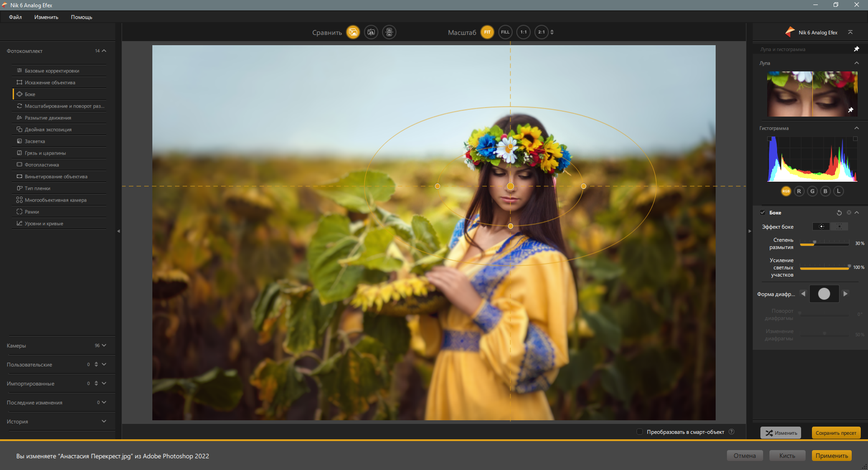Click the sort arrows for Пользовательские presets
868x470 pixels.
(x=96, y=364)
